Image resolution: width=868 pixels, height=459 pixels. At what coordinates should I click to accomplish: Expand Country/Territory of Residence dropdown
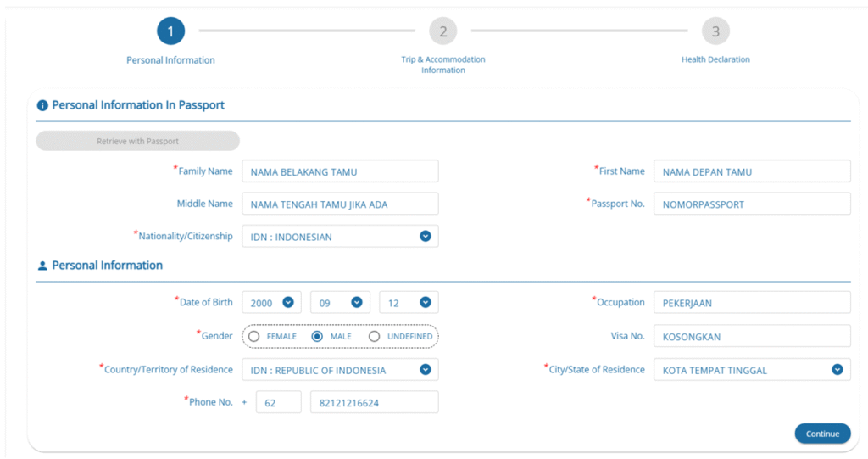(x=340, y=370)
